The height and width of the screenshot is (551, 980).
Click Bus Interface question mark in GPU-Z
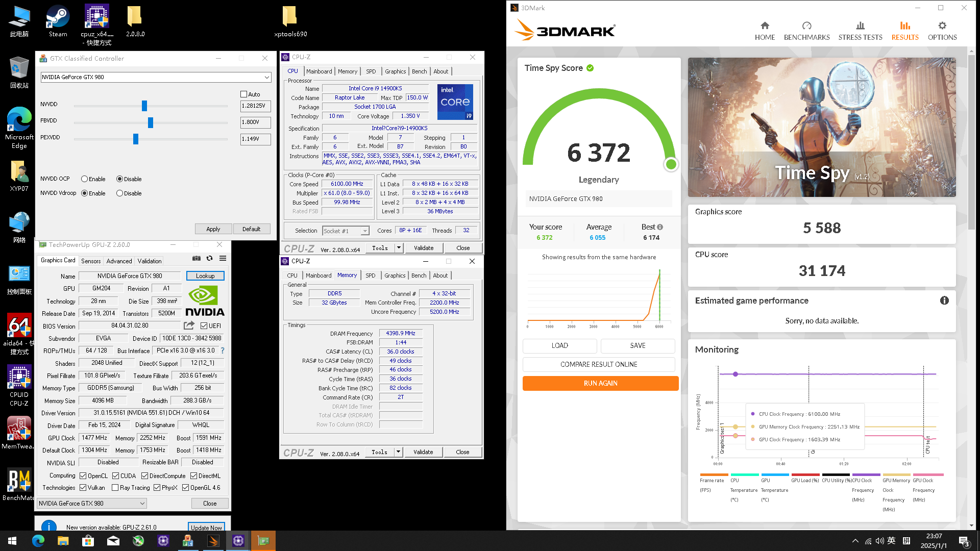(223, 350)
